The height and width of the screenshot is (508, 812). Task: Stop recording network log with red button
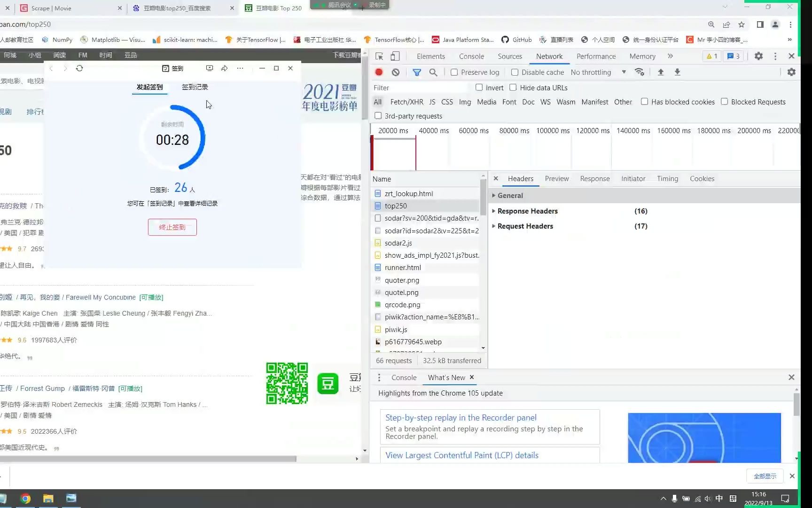click(379, 72)
